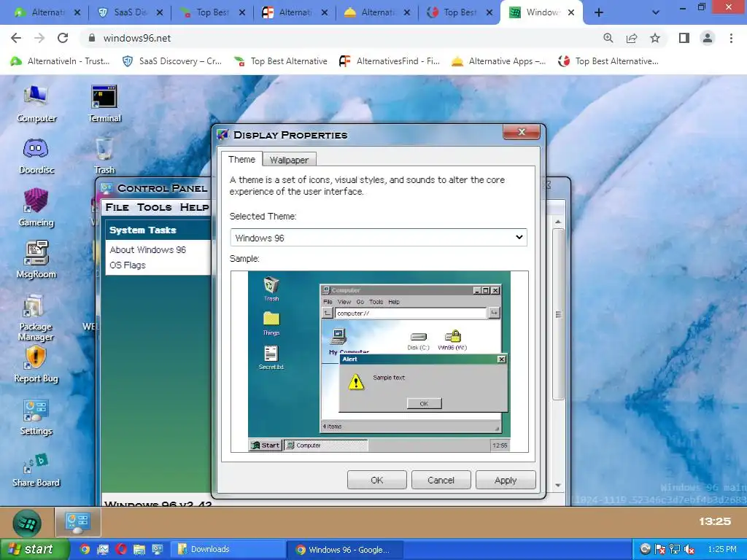Click the 13:25 Windows 96 clock
Screen dimensions: 747x560
[x=715, y=521]
